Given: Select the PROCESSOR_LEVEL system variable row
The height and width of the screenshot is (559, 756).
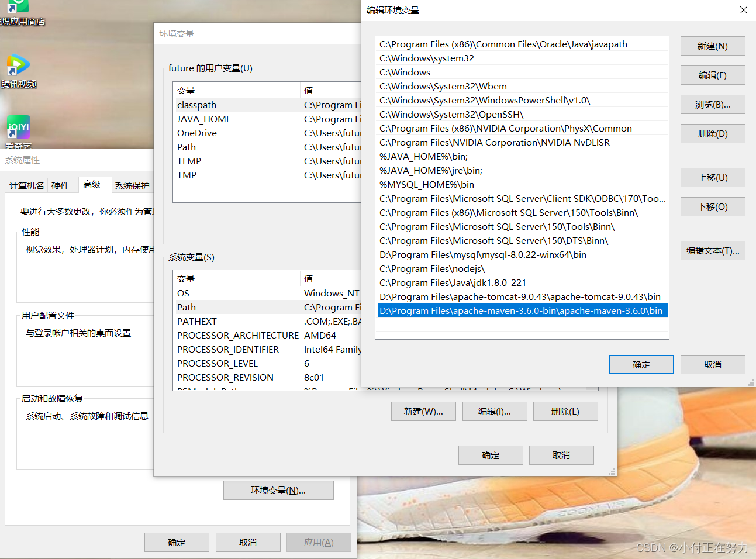Looking at the screenshot, I should pyautogui.click(x=267, y=364).
